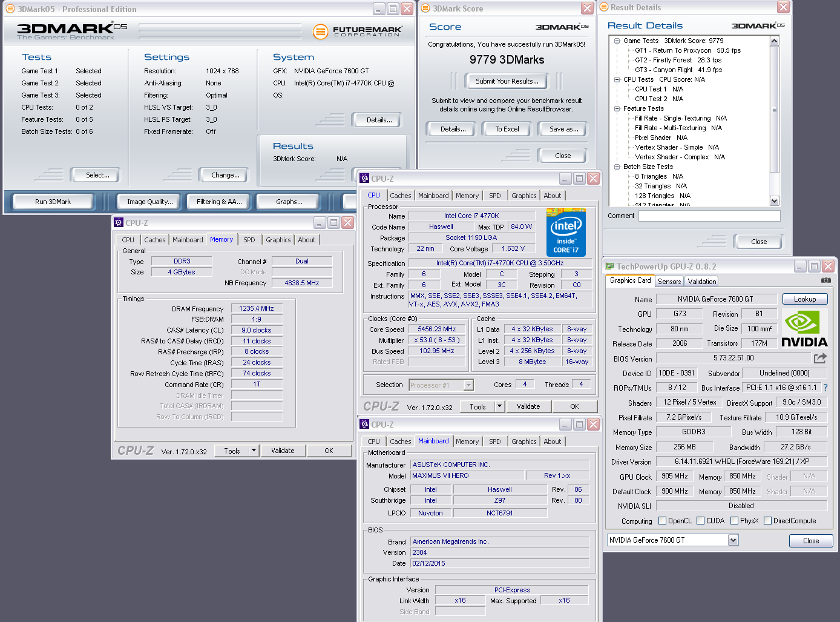Collapse the Batch Size Tests tree node
This screenshot has width=840, height=622.
coord(617,167)
